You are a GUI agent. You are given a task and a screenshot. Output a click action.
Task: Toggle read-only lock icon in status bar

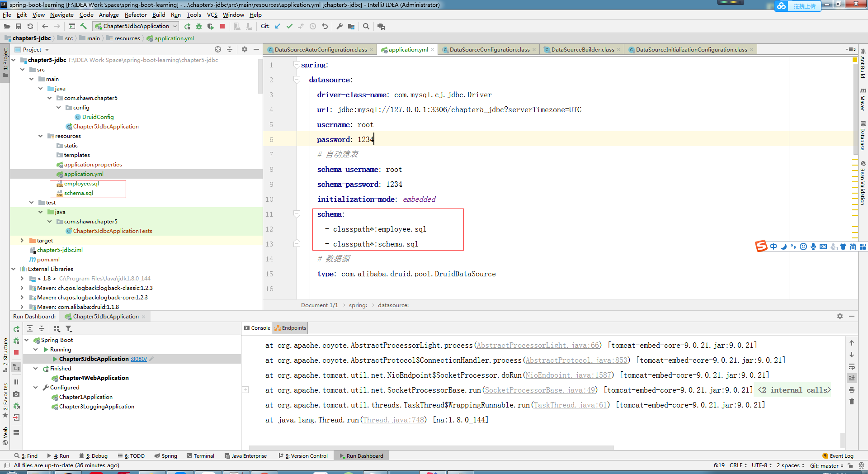click(x=850, y=465)
